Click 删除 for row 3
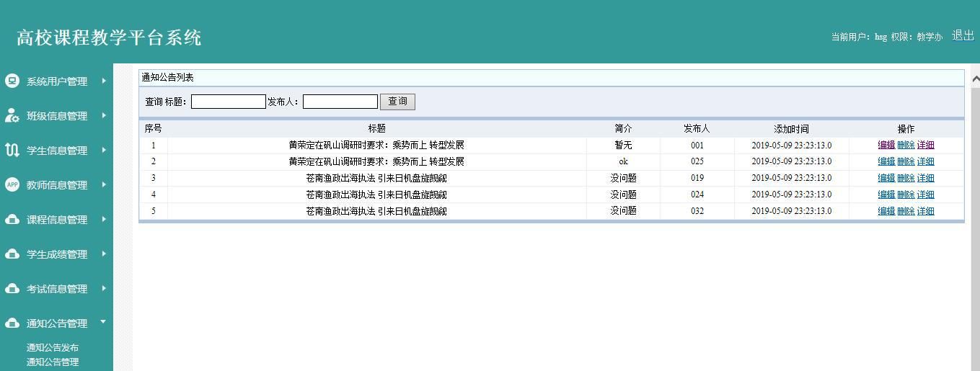 coord(906,178)
